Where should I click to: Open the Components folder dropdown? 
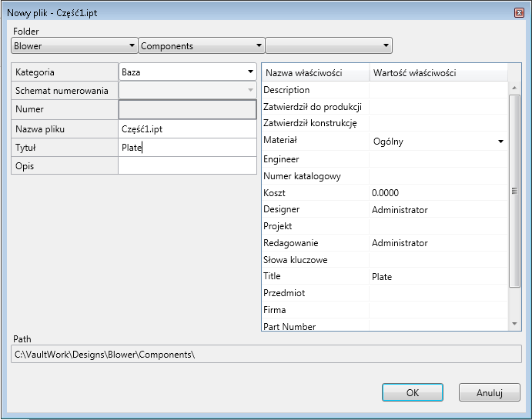point(201,46)
